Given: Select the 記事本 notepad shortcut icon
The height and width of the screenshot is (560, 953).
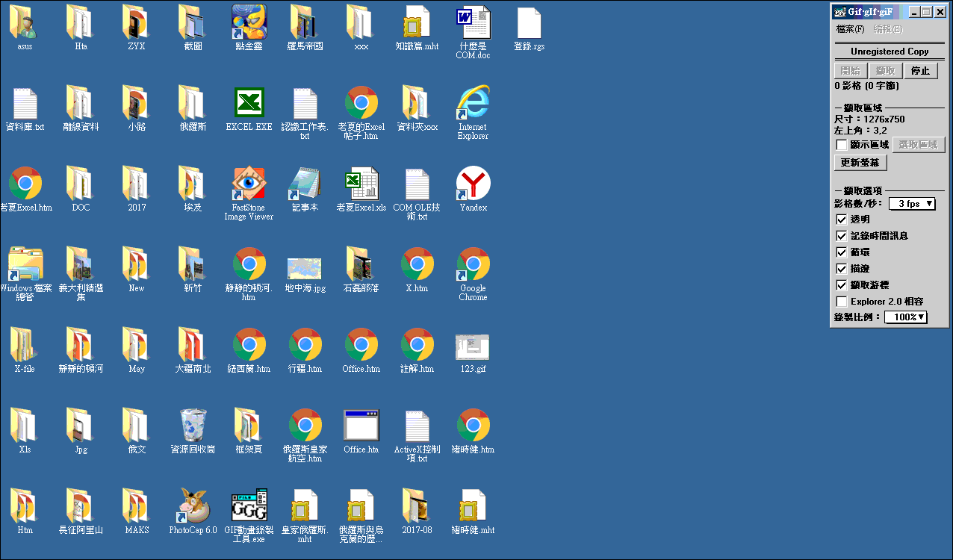Looking at the screenshot, I should click(305, 184).
